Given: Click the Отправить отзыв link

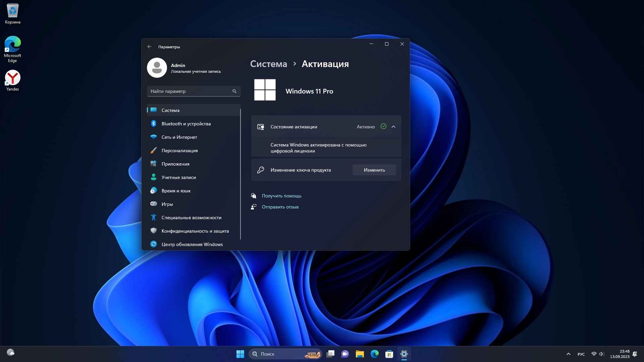Looking at the screenshot, I should [280, 207].
